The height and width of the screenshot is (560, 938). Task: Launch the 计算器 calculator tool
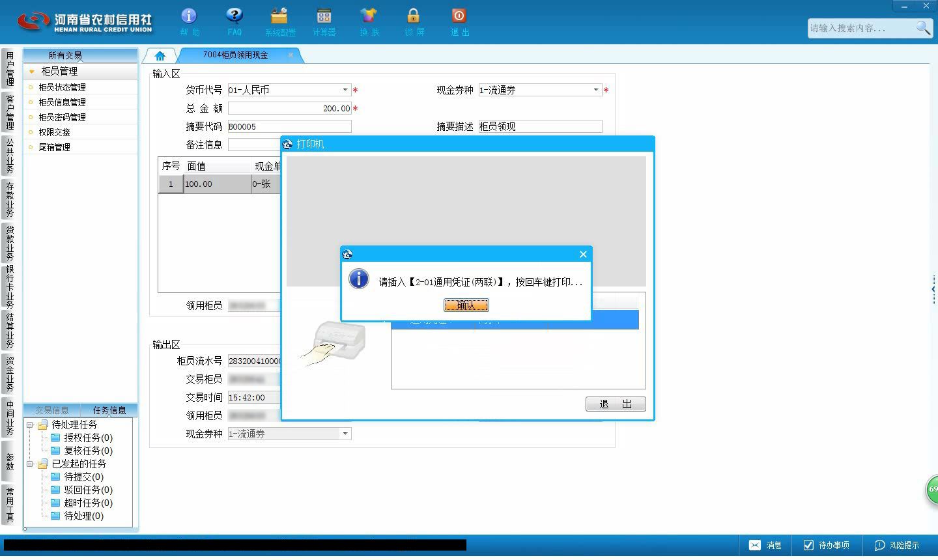pyautogui.click(x=324, y=16)
